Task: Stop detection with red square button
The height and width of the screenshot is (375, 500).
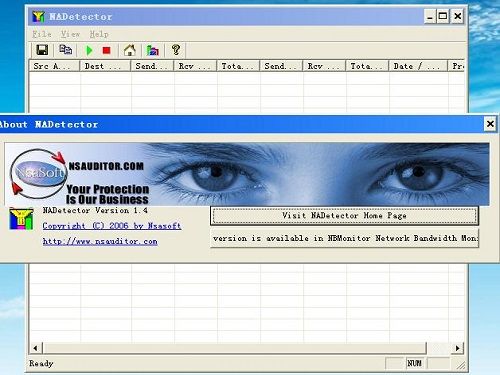Action: (x=106, y=50)
